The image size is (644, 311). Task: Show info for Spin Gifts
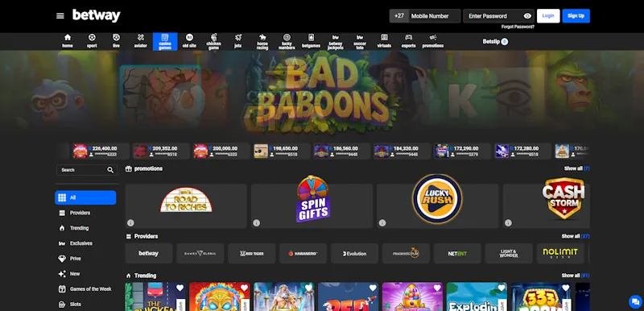point(256,222)
